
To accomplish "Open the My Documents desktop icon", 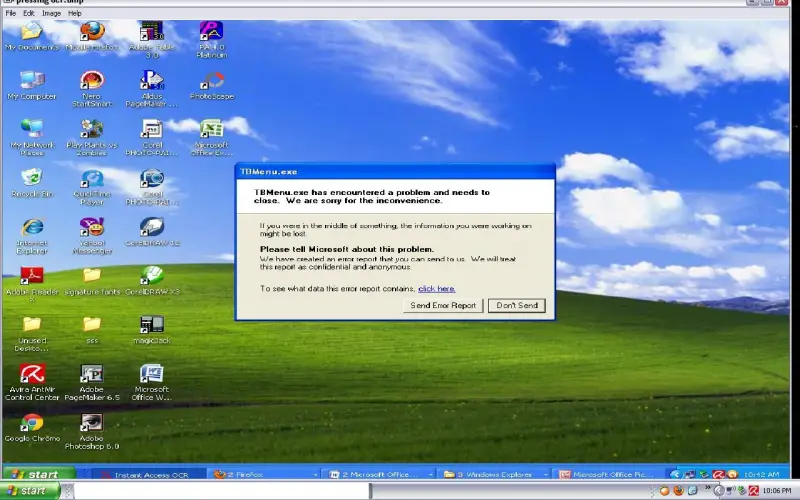I will pyautogui.click(x=32, y=36).
